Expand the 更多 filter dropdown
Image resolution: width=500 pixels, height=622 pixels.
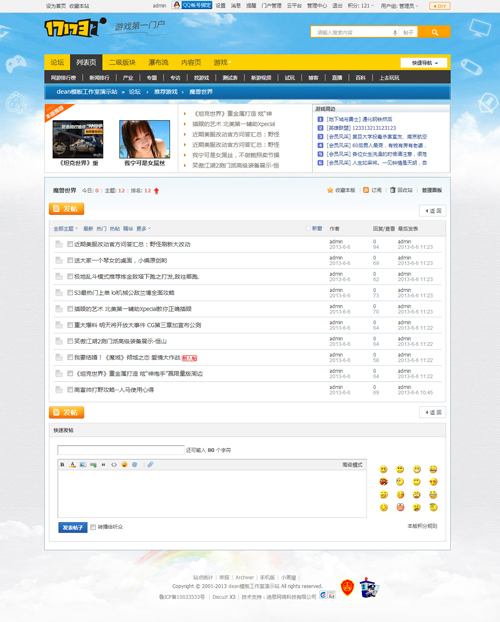(x=143, y=228)
